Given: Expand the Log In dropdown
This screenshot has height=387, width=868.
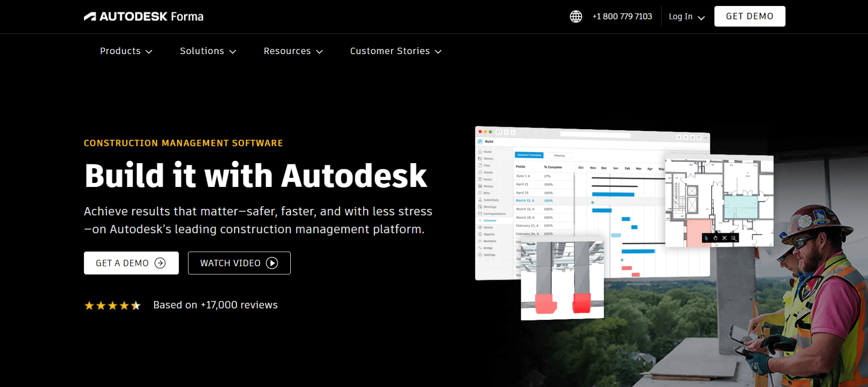Looking at the screenshot, I should (x=686, y=16).
